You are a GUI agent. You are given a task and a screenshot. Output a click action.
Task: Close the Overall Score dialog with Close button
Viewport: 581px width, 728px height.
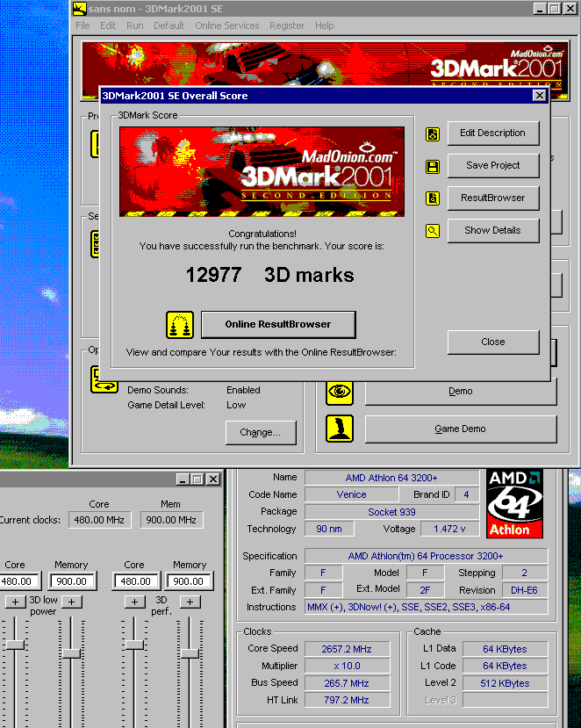point(493,342)
